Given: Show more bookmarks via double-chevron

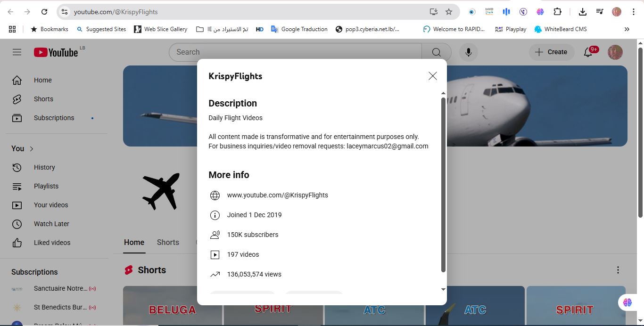Looking at the screenshot, I should pos(627,29).
